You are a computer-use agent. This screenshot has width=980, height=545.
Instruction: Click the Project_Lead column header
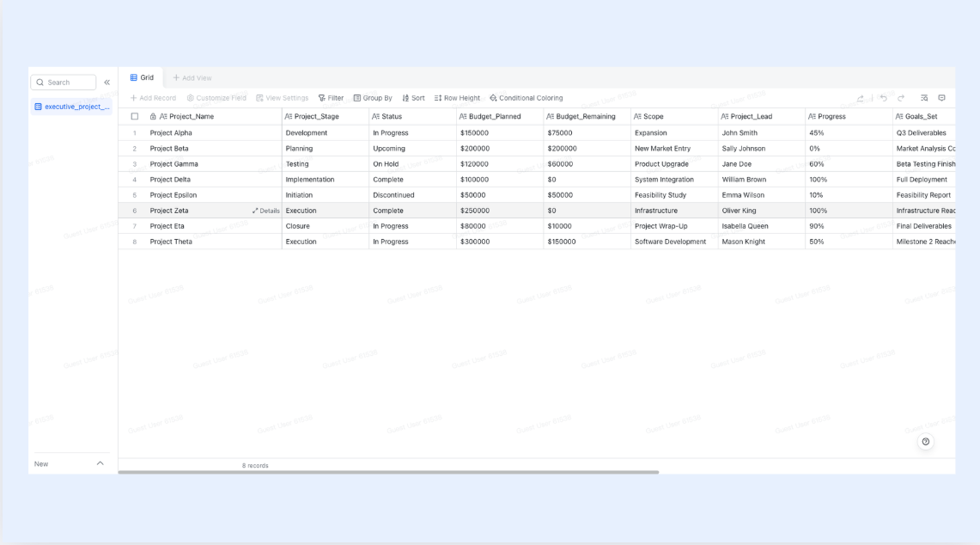(x=761, y=116)
